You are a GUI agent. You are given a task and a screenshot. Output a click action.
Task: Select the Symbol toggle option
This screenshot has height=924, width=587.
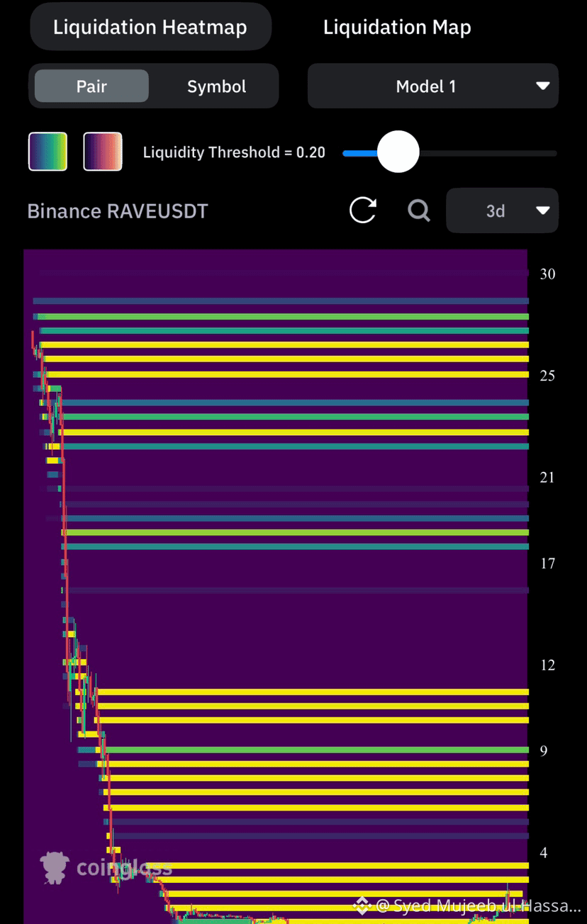(216, 86)
